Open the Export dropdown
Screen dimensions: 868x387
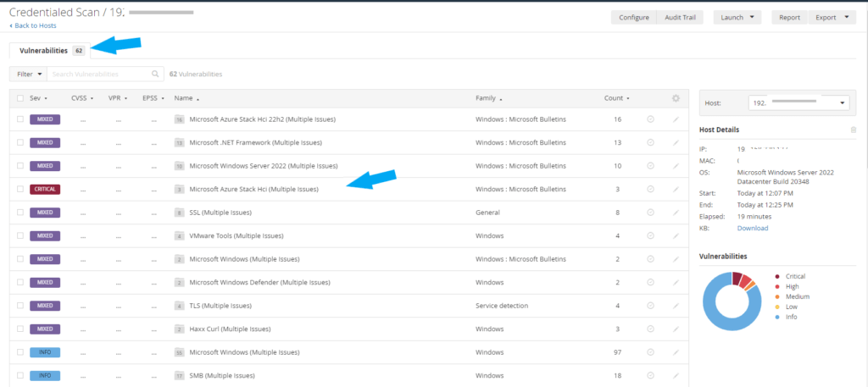[832, 17]
